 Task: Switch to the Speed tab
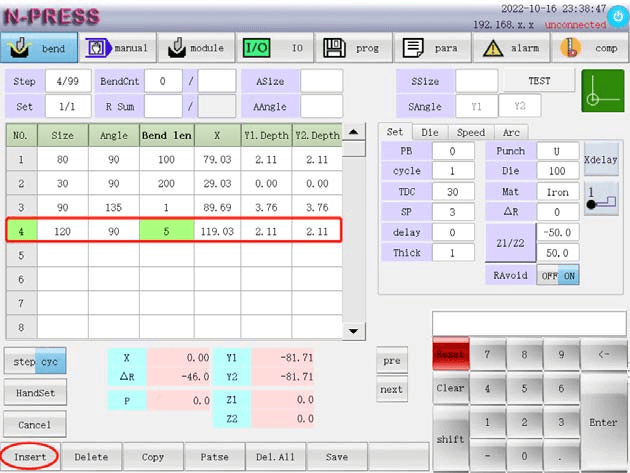coord(470,132)
